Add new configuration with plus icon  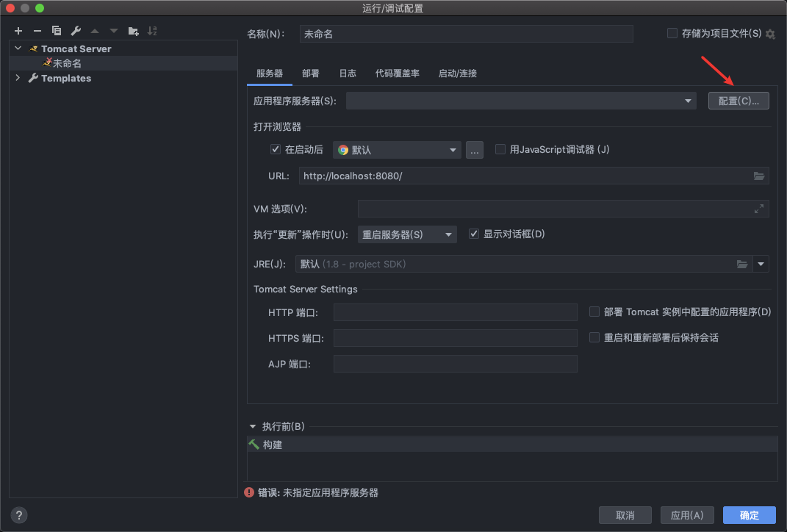coord(18,31)
